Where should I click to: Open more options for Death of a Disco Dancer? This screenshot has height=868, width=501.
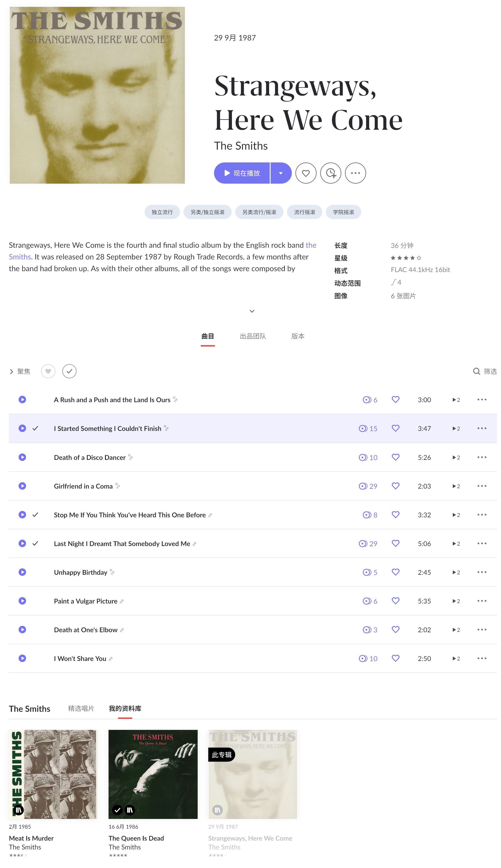(482, 457)
